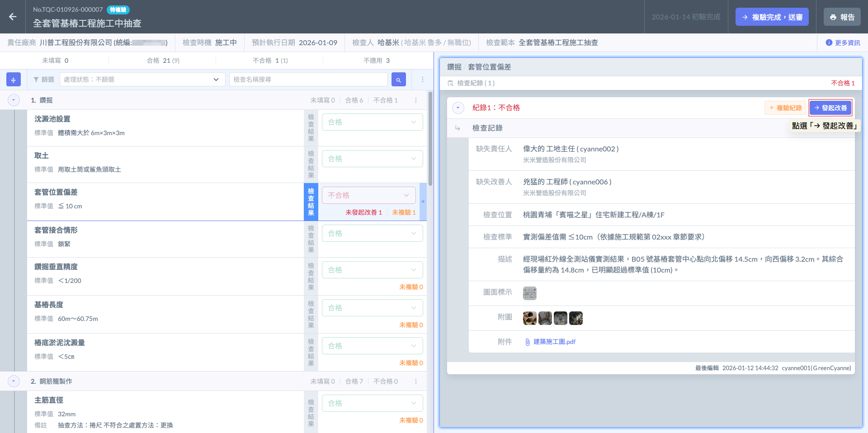Open 更多資訊 info link
This screenshot has height=433, width=868.
pos(843,42)
